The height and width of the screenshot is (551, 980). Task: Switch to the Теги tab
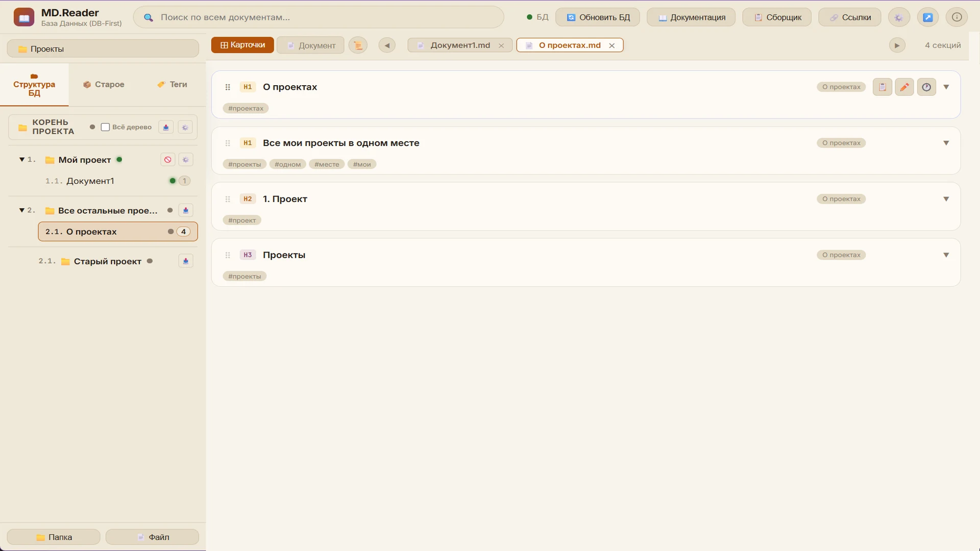[172, 85]
